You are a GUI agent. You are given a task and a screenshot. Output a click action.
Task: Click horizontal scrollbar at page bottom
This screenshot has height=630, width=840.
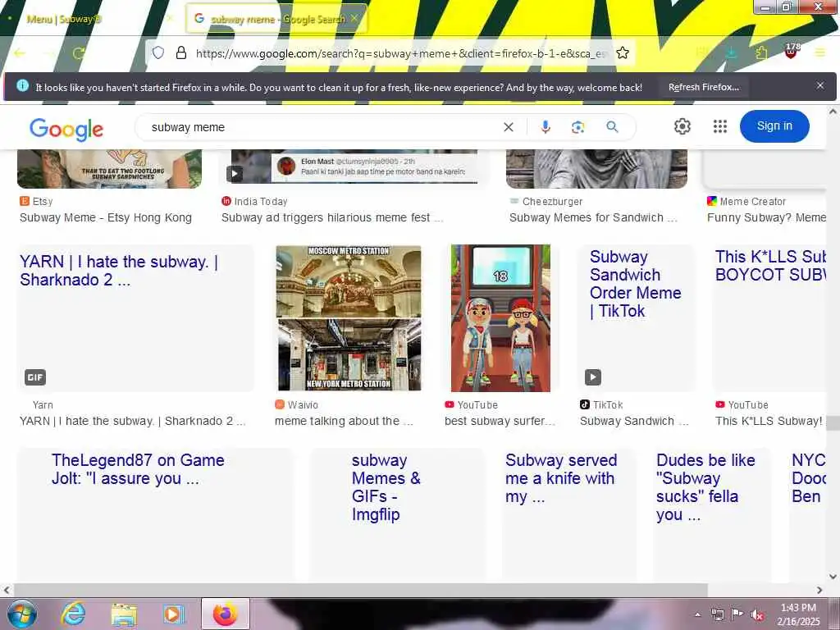[361, 590]
